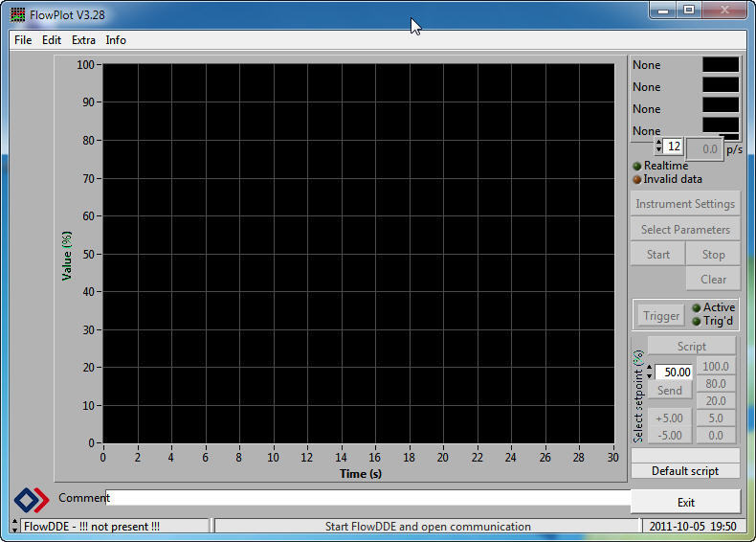The height and width of the screenshot is (542, 756).
Task: Click the Select Parameters button
Action: (x=685, y=230)
